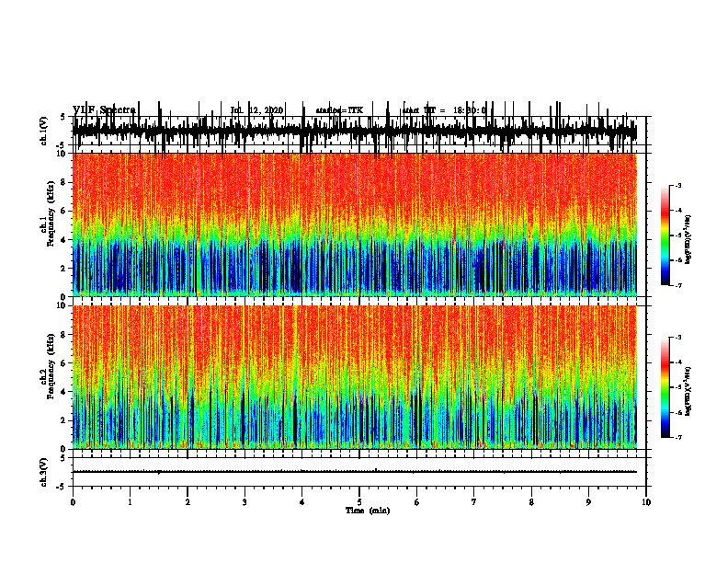
Task: Click the '-7' label on ch.1 colorbar
Action: [x=678, y=285]
